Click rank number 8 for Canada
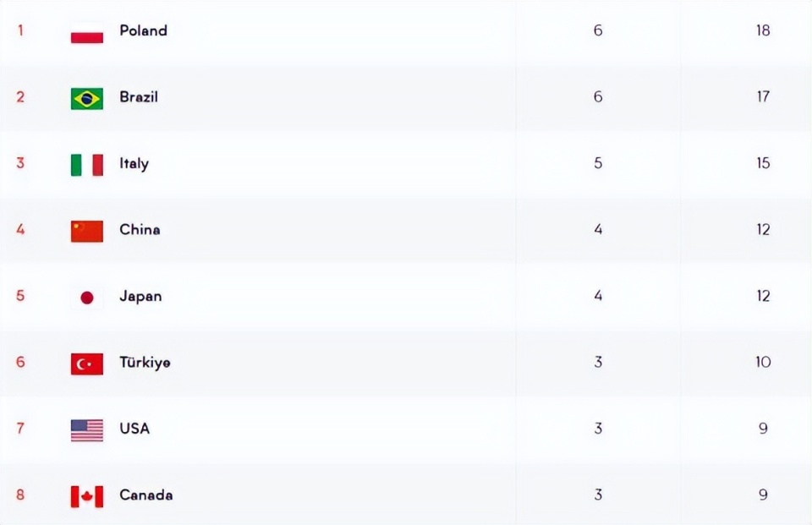812x525 pixels. click(20, 495)
